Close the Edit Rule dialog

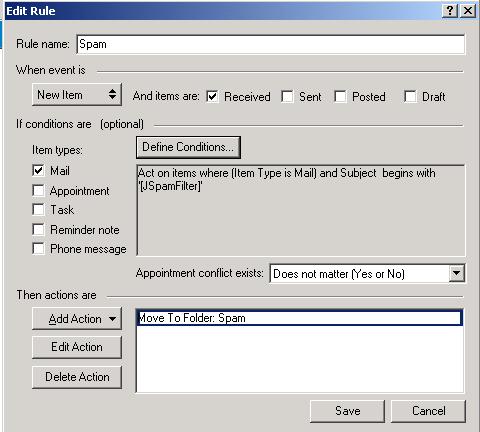click(x=468, y=11)
